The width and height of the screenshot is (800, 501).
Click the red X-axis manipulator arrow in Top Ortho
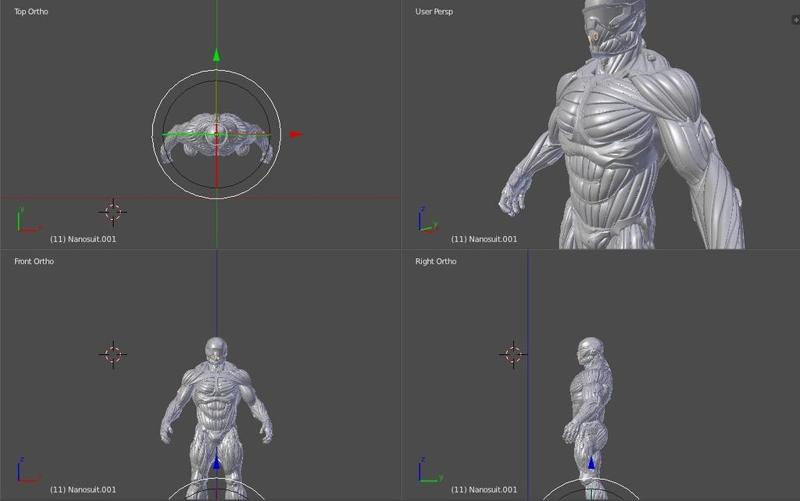coord(296,135)
